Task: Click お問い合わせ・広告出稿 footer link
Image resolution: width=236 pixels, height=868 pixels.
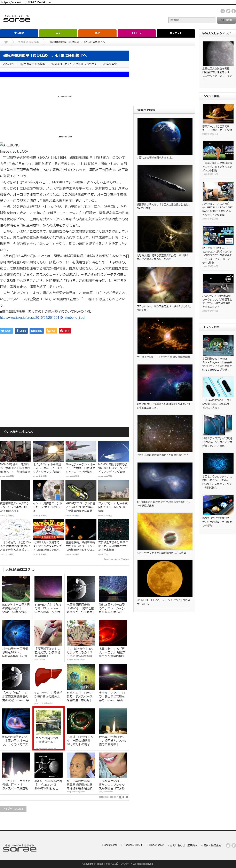Action: pos(183,845)
